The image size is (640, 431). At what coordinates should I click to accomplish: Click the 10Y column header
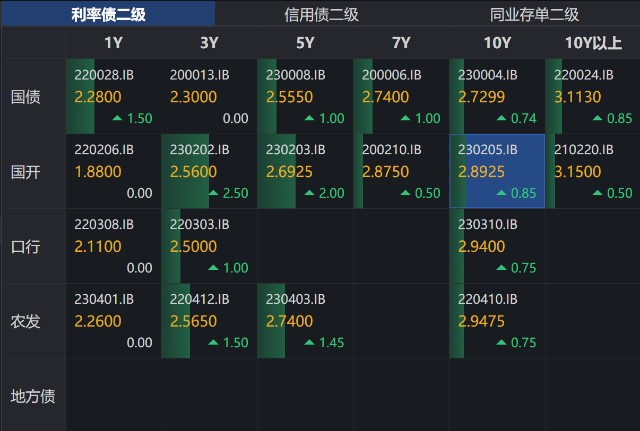tap(497, 43)
